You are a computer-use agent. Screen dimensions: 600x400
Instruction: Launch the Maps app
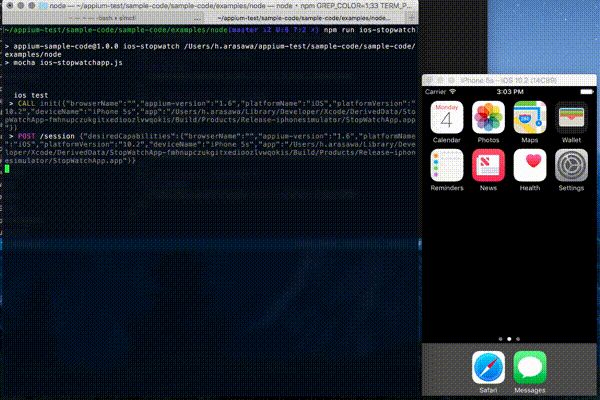point(530,117)
